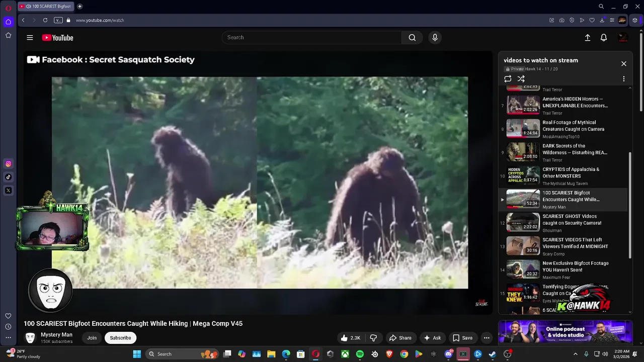Open the playlist three-dot options menu

pos(624,79)
